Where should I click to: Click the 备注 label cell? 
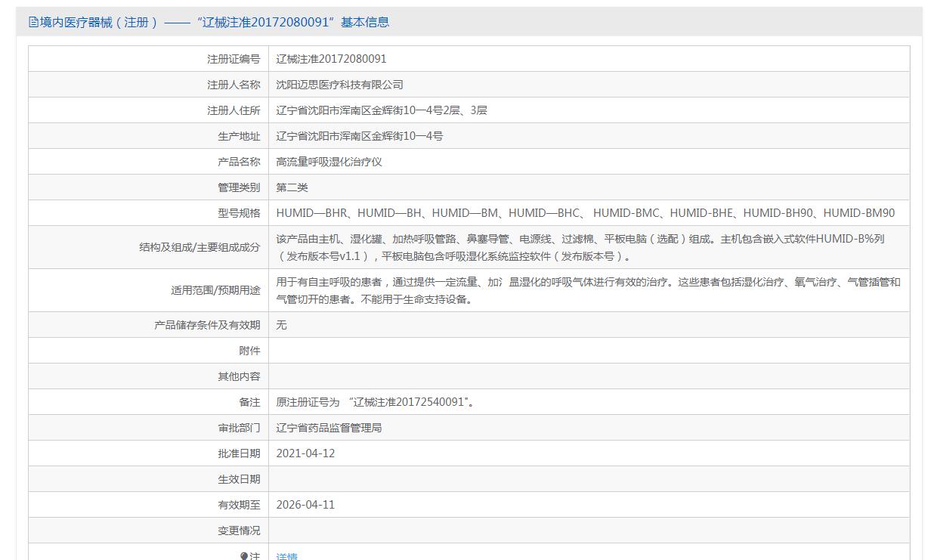pyautogui.click(x=149, y=402)
